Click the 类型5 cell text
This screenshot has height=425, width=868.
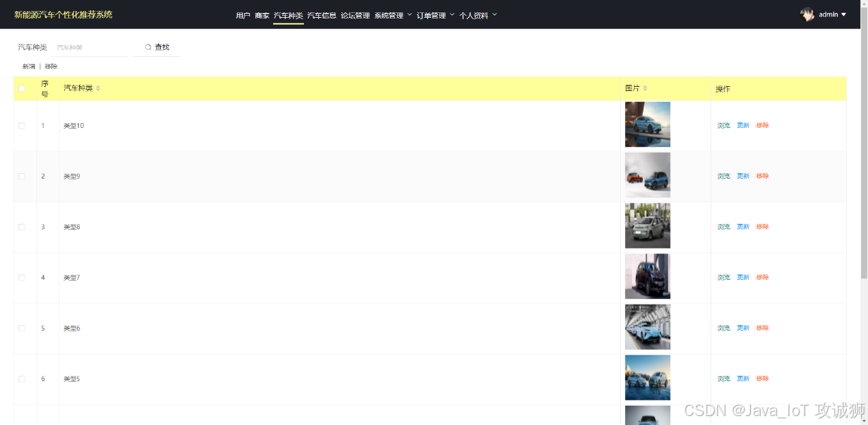[x=72, y=379]
